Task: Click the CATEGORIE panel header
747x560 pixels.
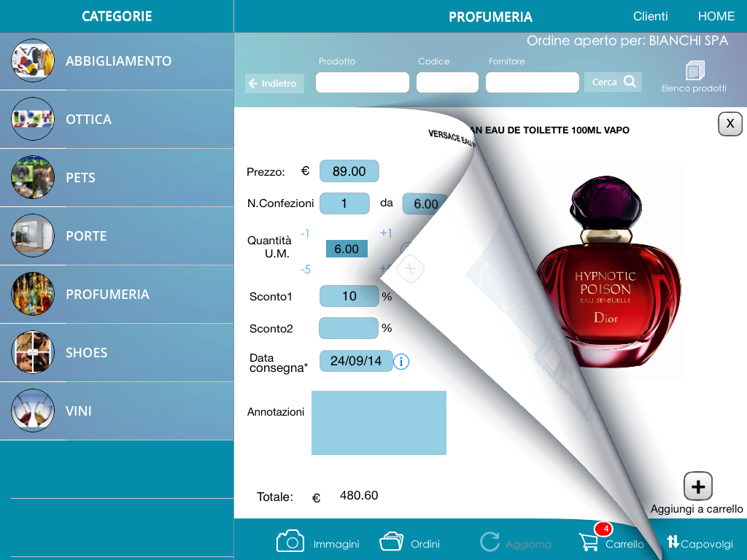Action: pos(117,16)
